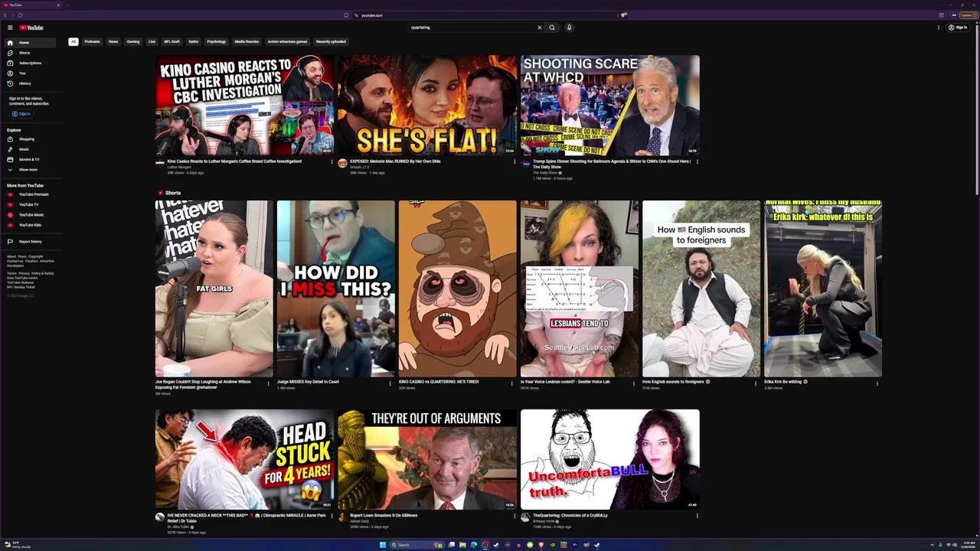This screenshot has width=980, height=551.
Task: Select the Satire filter chip
Action: 193,41
